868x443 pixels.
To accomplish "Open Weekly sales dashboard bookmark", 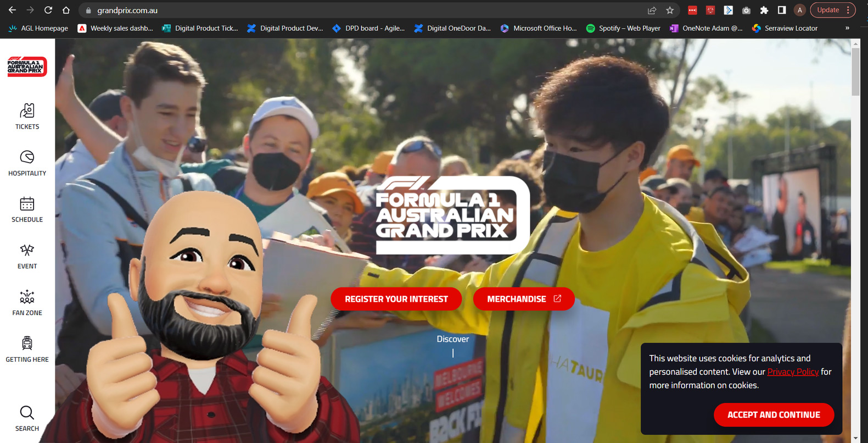I will click(115, 28).
